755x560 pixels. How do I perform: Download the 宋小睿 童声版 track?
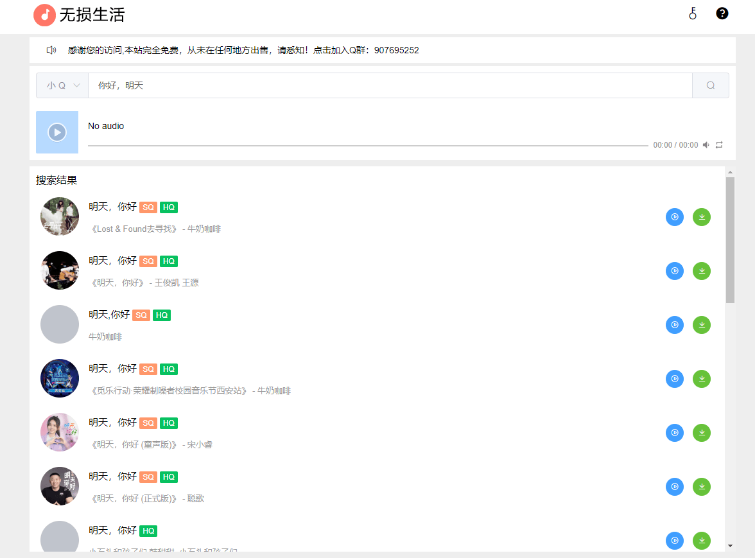click(701, 432)
